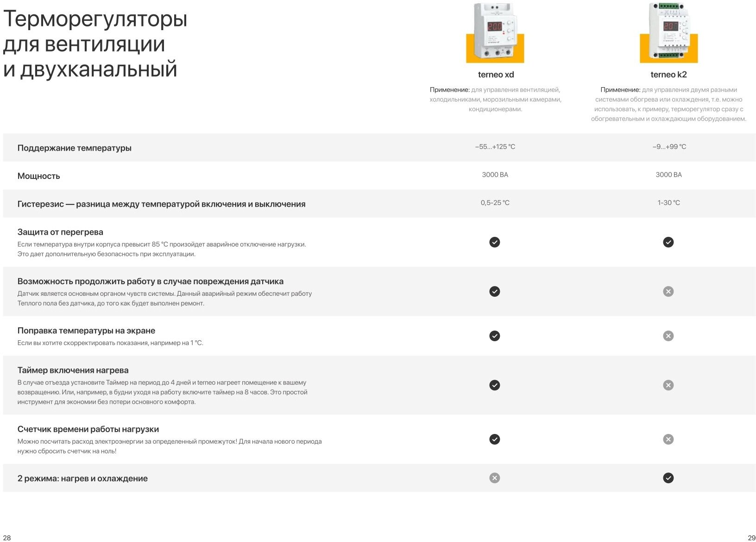Click the hysteresis value 1-30 °C
The height and width of the screenshot is (542, 756).
coord(668,203)
